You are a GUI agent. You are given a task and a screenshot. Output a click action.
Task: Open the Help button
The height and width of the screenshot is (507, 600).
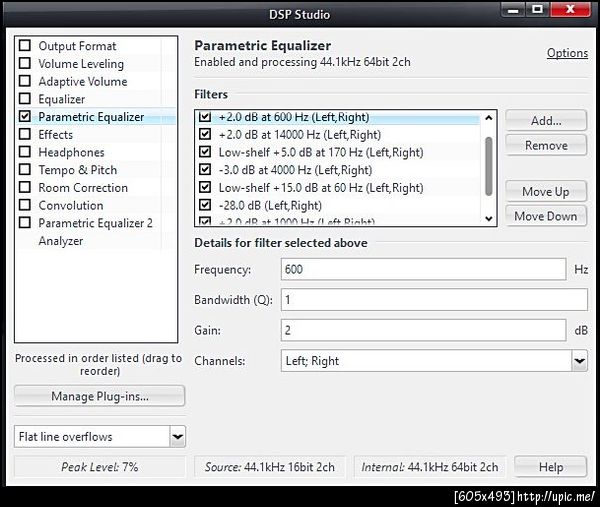coord(551,467)
